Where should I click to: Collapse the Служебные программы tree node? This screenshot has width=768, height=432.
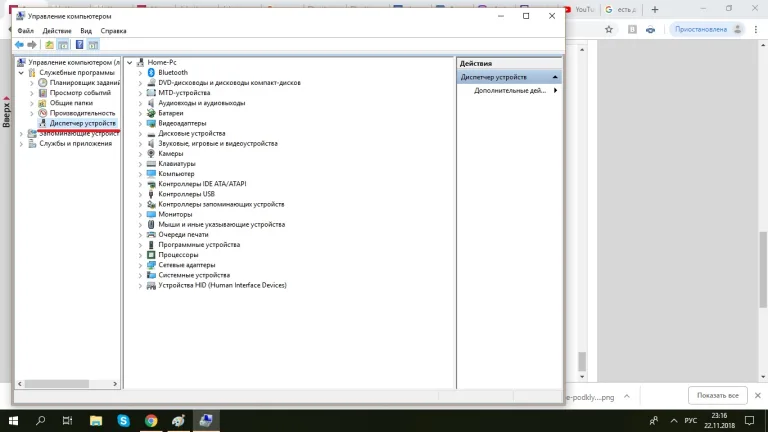(x=21, y=72)
